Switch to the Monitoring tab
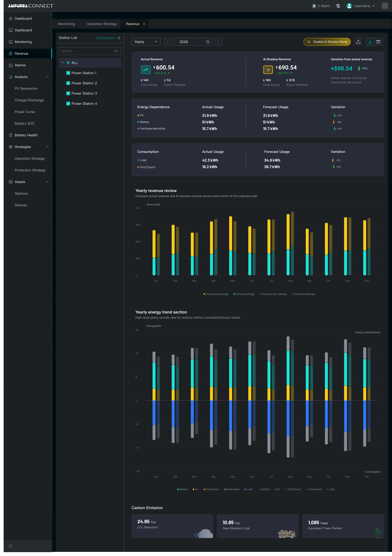This screenshot has height=556, width=392. [x=67, y=24]
